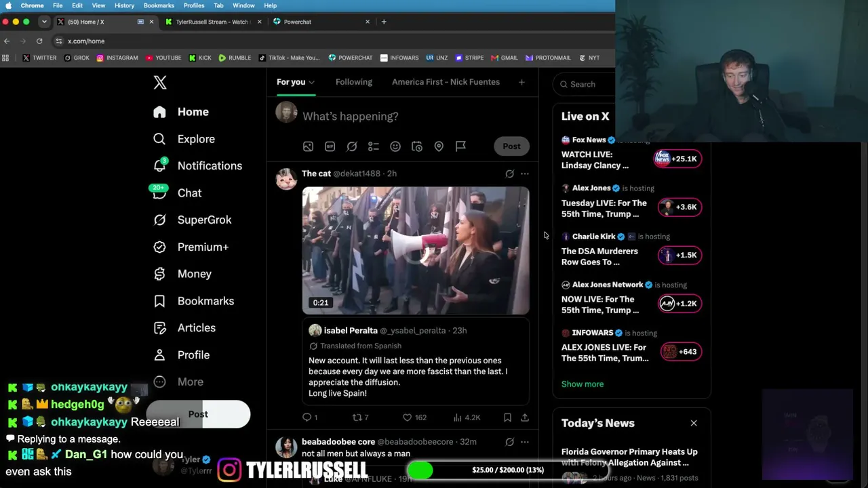Image resolution: width=868 pixels, height=488 pixels.
Task: Repost The cat's post
Action: [x=361, y=418]
